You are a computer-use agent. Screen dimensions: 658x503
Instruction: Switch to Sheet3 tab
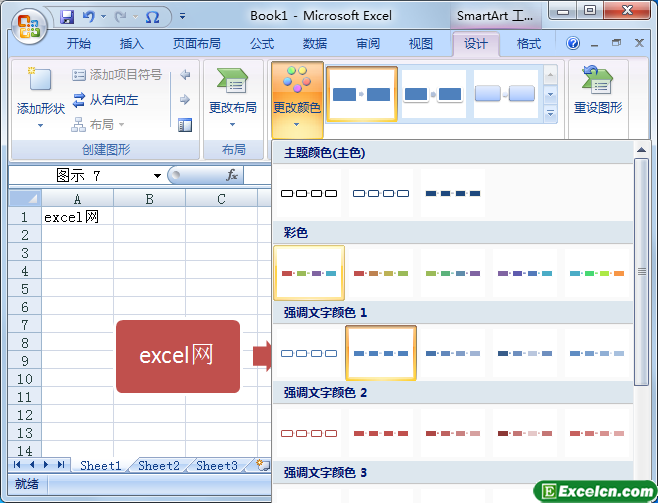(x=217, y=465)
